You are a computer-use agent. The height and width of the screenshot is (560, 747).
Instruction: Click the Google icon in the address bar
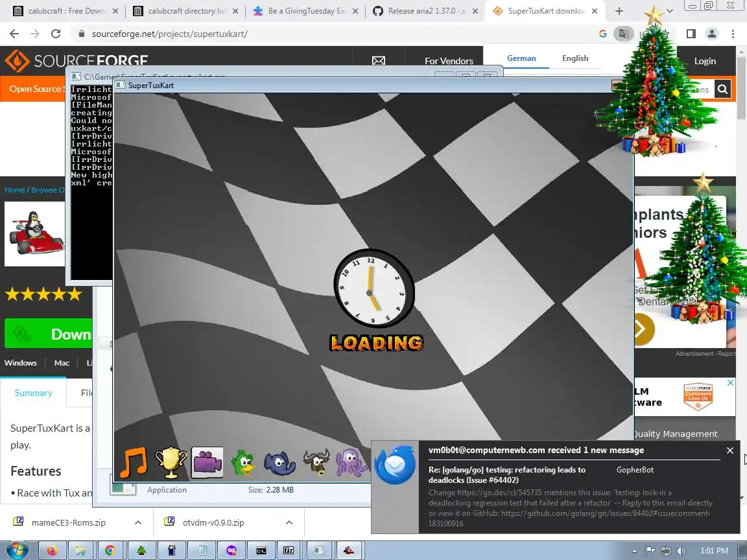click(602, 34)
